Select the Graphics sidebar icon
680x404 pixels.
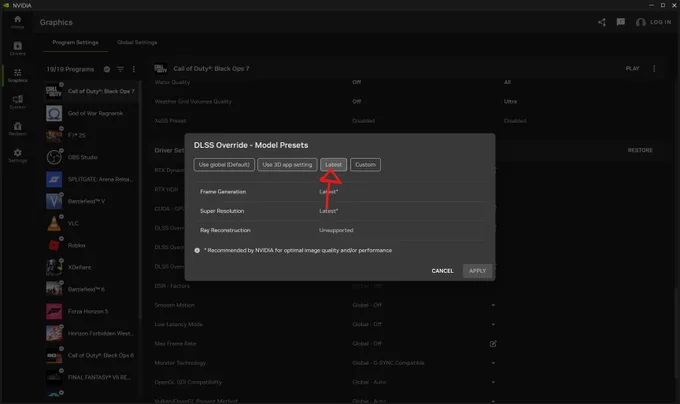pos(17,75)
